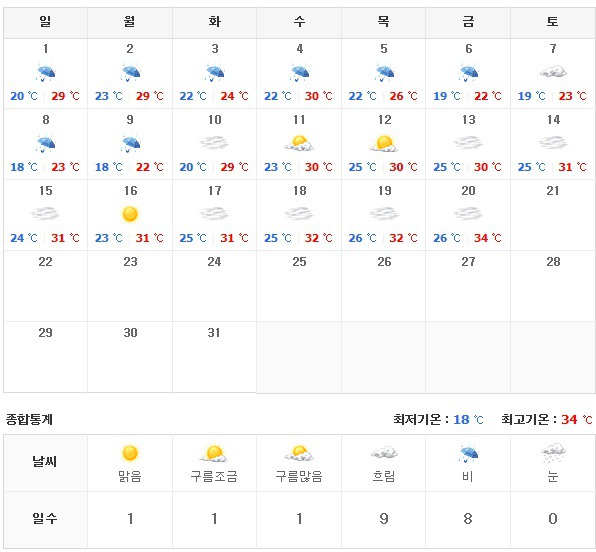Click date number 27 in the calendar
This screenshot has width=596, height=552.
(468, 262)
